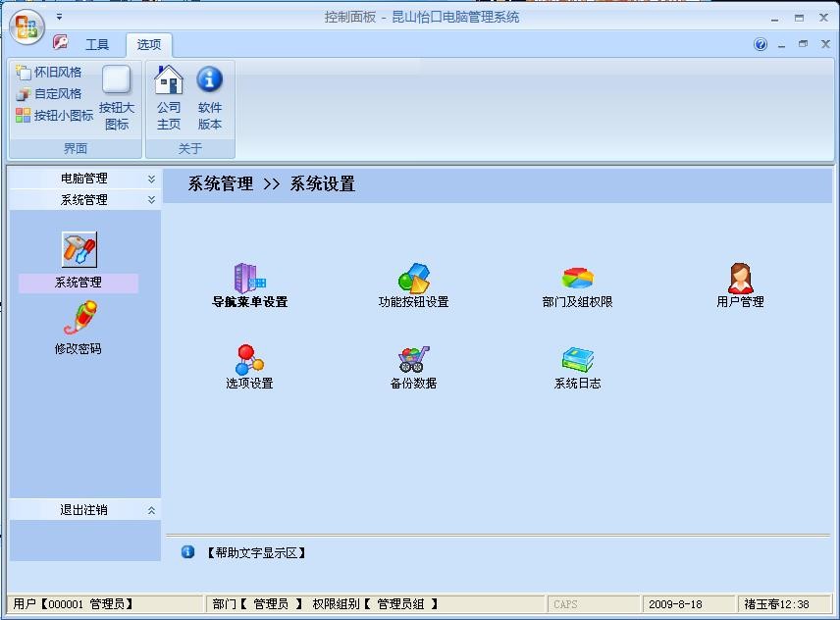Apply the 自定风格 interface style
This screenshot has width=840, height=620.
click(x=49, y=94)
